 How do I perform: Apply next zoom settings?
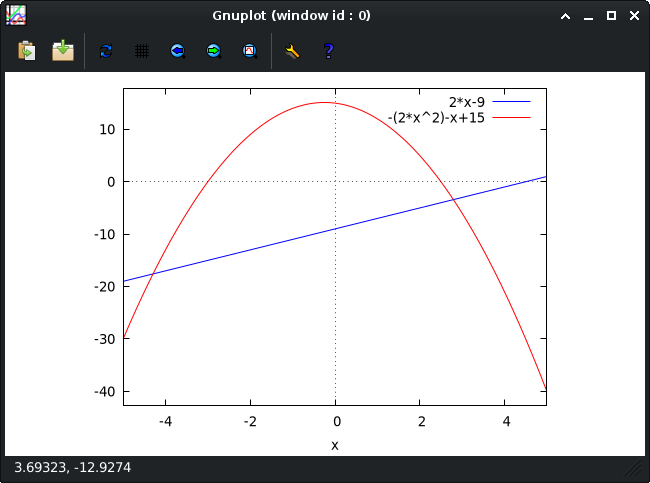click(214, 51)
